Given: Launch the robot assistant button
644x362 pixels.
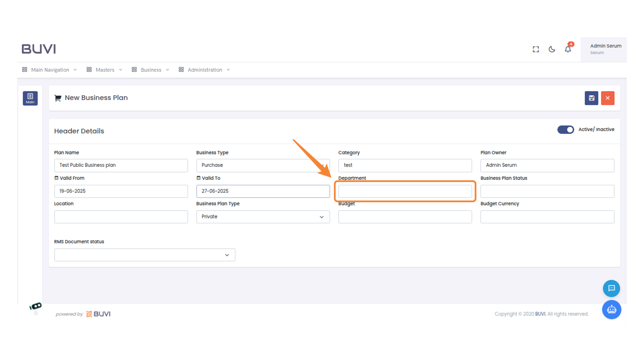Looking at the screenshot, I should (x=611, y=309).
